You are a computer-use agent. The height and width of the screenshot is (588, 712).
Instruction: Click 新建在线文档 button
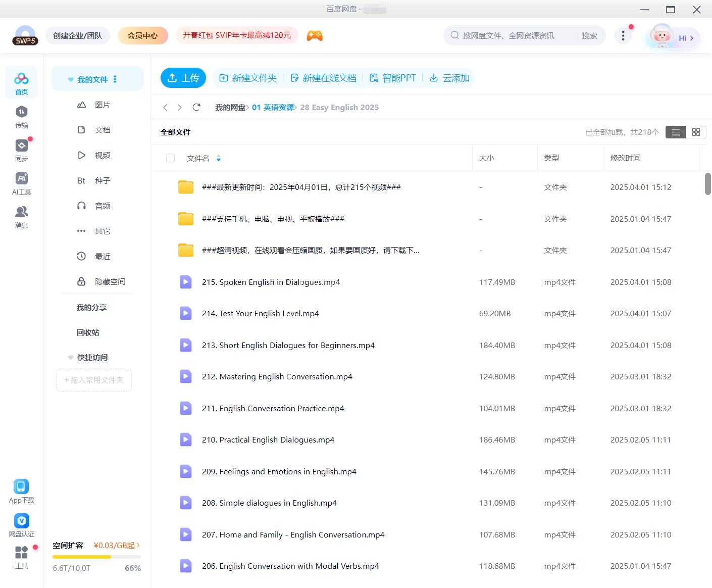pos(324,78)
